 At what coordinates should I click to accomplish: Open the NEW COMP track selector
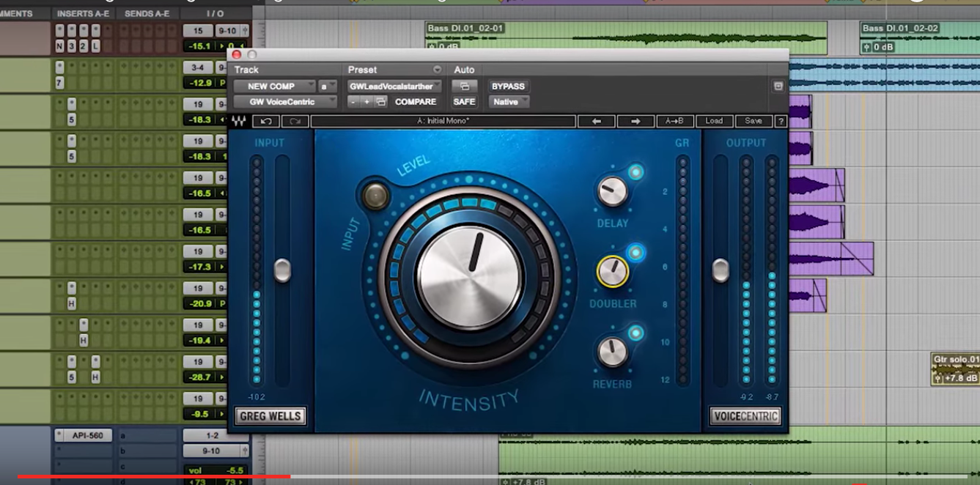point(275,86)
